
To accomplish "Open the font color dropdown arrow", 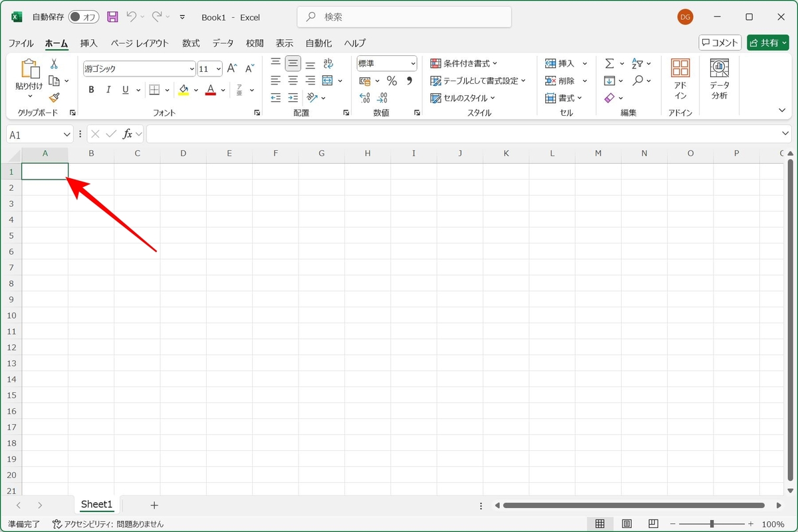I will point(223,90).
